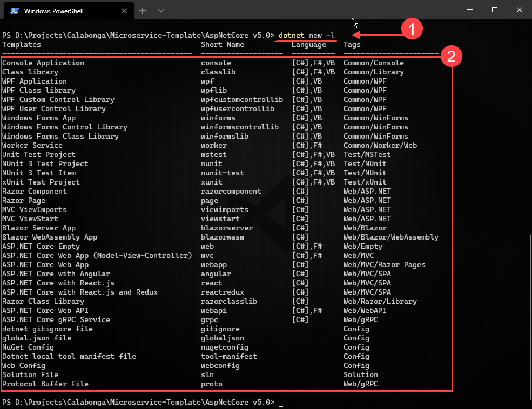Click the PowerShell icon in the tab
532x409 pixels.
pyautogui.click(x=14, y=11)
